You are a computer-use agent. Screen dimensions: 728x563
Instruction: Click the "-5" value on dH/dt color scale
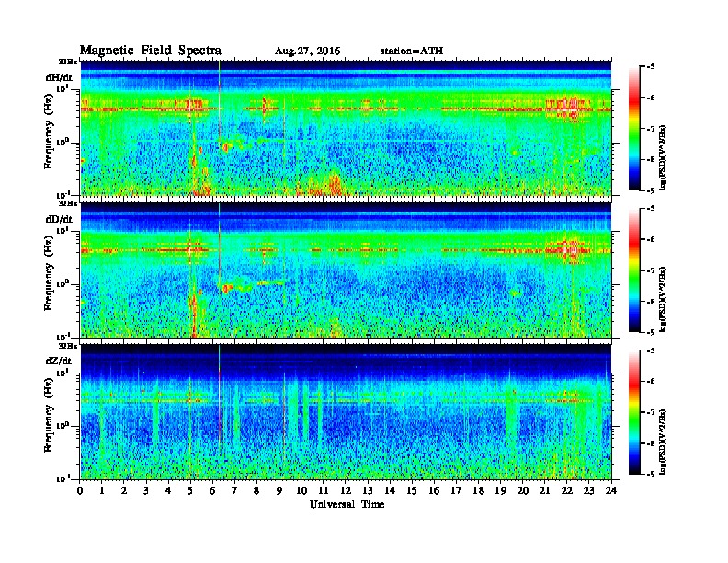pos(651,67)
